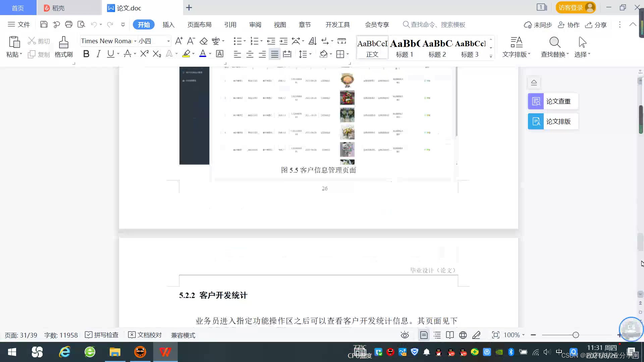The height and width of the screenshot is (362, 644).
Task: Toggle eye protection mode icon
Action: click(405, 335)
